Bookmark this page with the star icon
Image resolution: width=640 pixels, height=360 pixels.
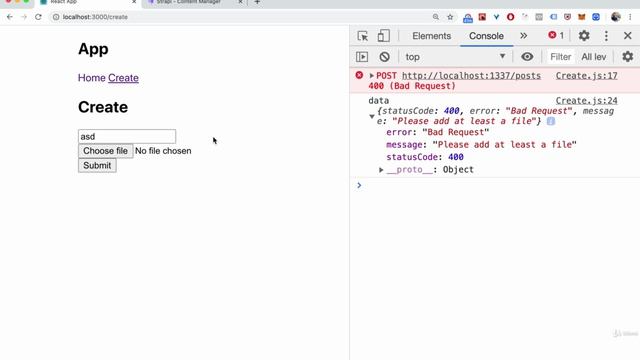[x=450, y=17]
